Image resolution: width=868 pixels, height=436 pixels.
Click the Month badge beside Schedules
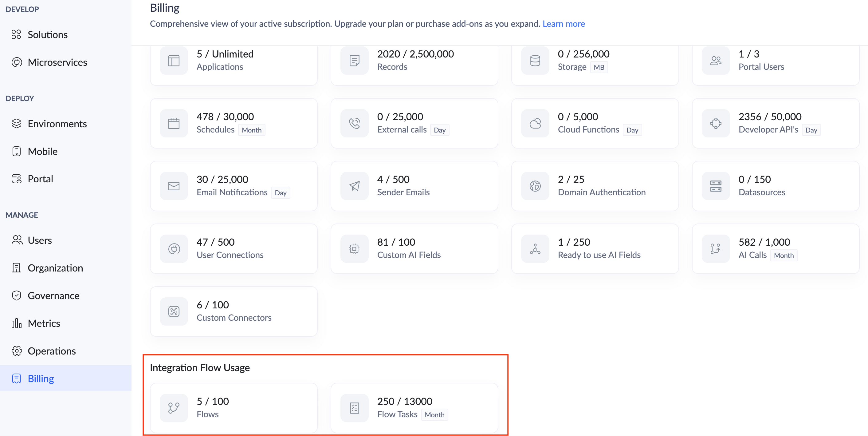click(251, 130)
